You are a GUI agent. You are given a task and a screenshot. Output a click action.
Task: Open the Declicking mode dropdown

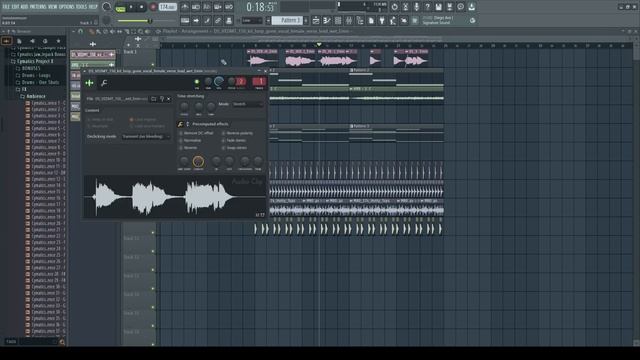point(146,137)
